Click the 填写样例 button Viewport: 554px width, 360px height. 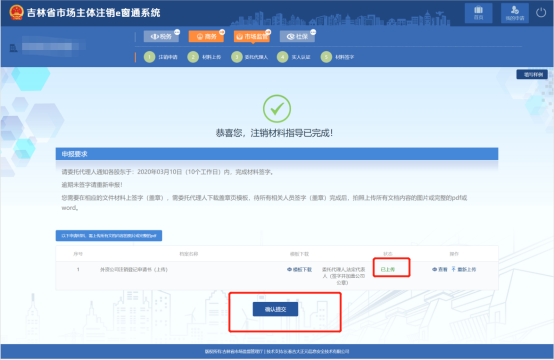[x=532, y=75]
